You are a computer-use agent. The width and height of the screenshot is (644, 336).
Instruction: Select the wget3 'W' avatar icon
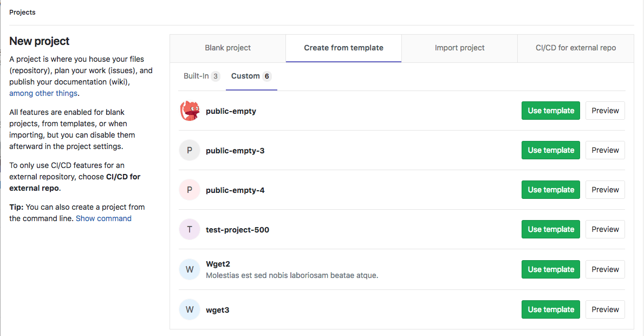[x=190, y=309]
